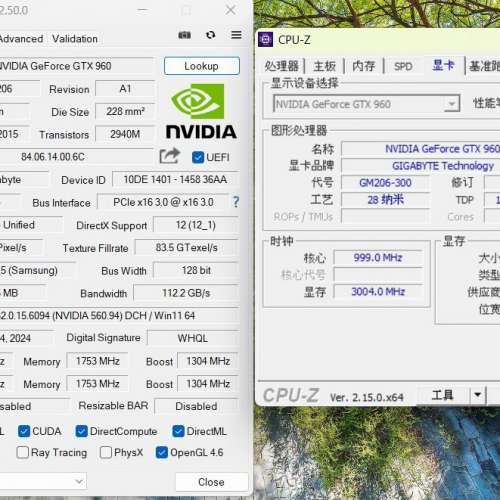Click the Digital Signature WHQL value
Image resolution: width=500 pixels, height=500 pixels.
pyautogui.click(x=193, y=338)
